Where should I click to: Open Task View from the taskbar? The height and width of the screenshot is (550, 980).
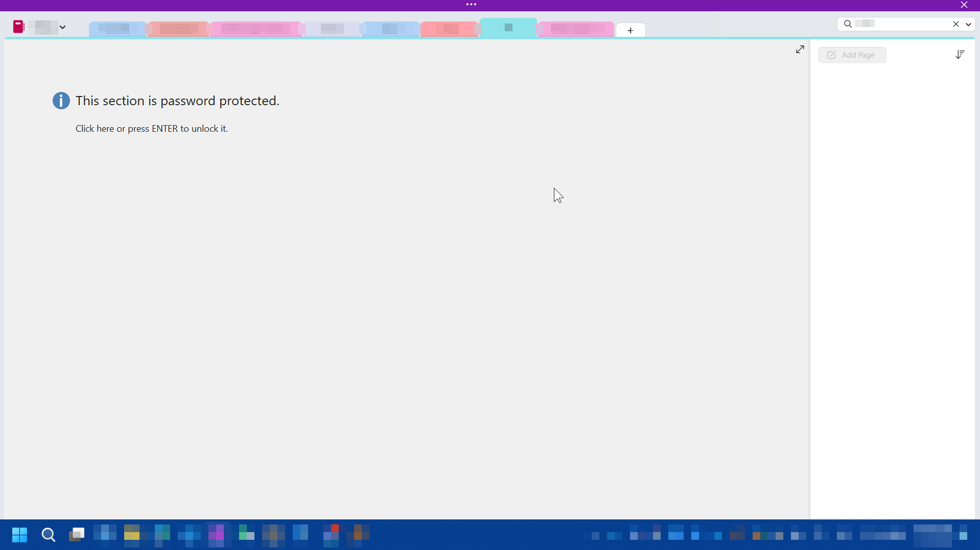pos(77,535)
